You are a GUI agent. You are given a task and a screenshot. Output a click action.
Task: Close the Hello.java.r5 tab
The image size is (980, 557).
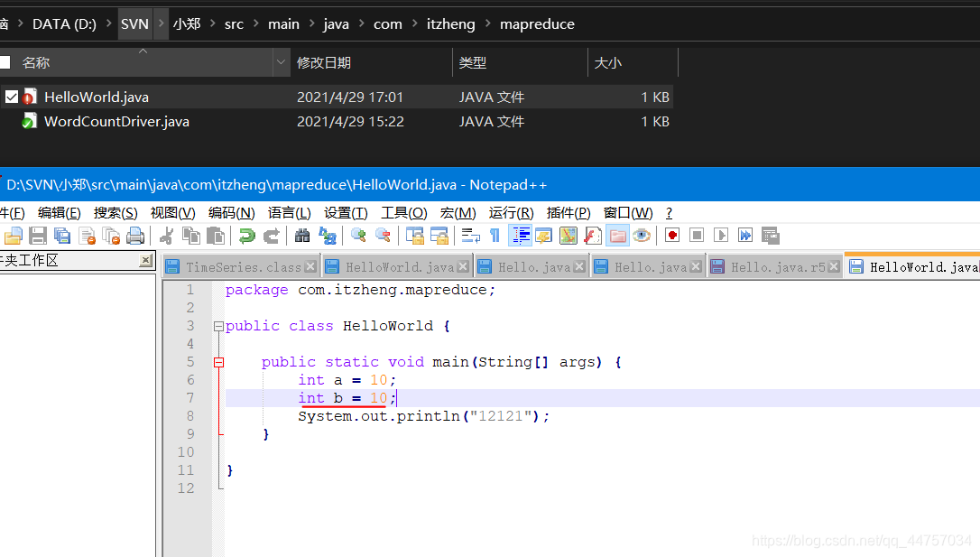click(x=833, y=267)
